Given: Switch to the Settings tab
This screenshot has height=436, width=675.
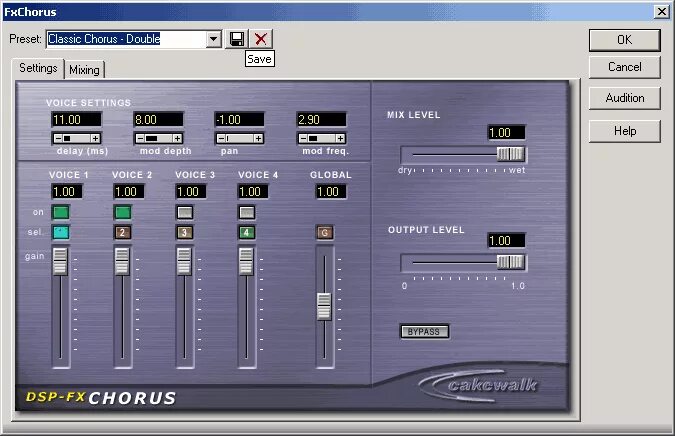Looking at the screenshot, I should tap(38, 68).
